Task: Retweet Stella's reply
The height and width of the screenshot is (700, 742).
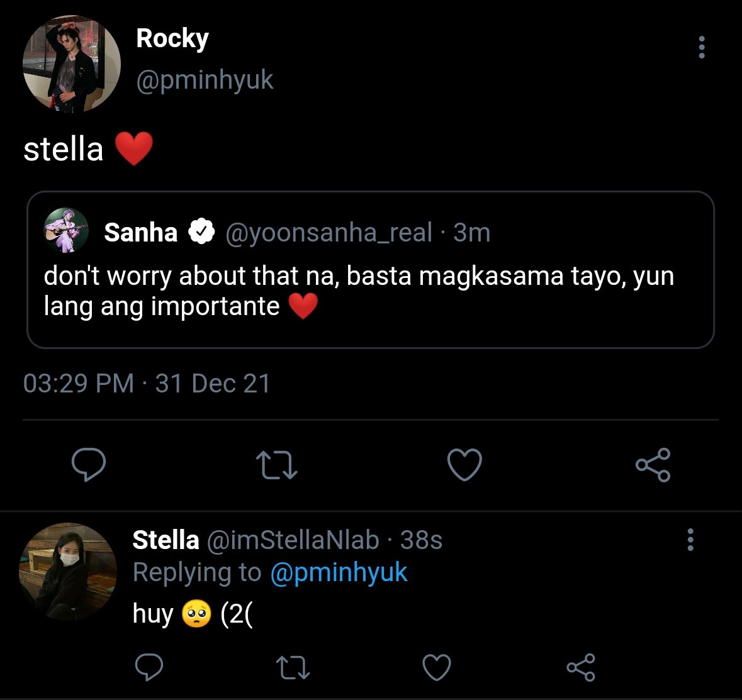Action: coord(293,667)
